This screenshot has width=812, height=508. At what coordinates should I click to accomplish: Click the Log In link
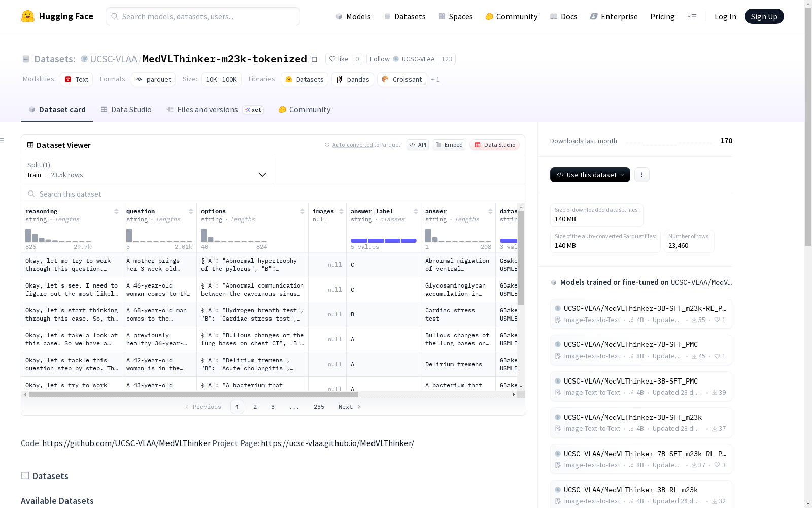click(x=725, y=16)
